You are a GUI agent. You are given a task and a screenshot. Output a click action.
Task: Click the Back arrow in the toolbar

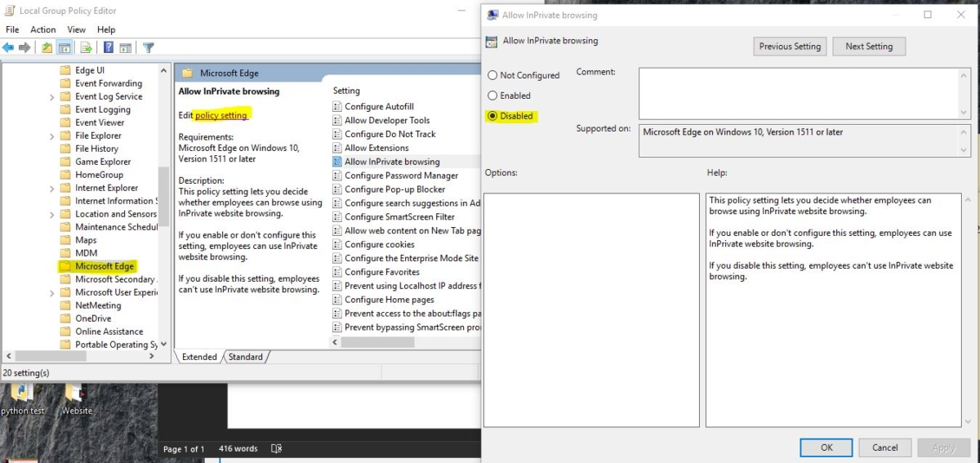pyautogui.click(x=8, y=47)
